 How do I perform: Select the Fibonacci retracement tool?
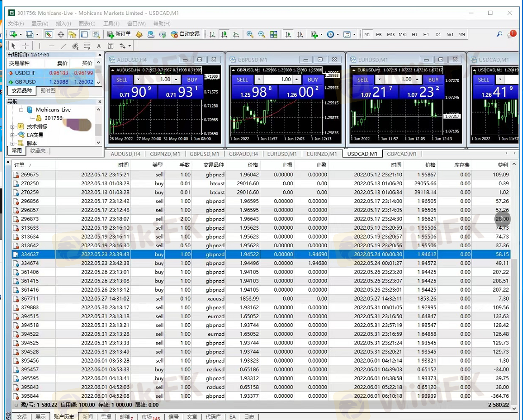[87, 46]
